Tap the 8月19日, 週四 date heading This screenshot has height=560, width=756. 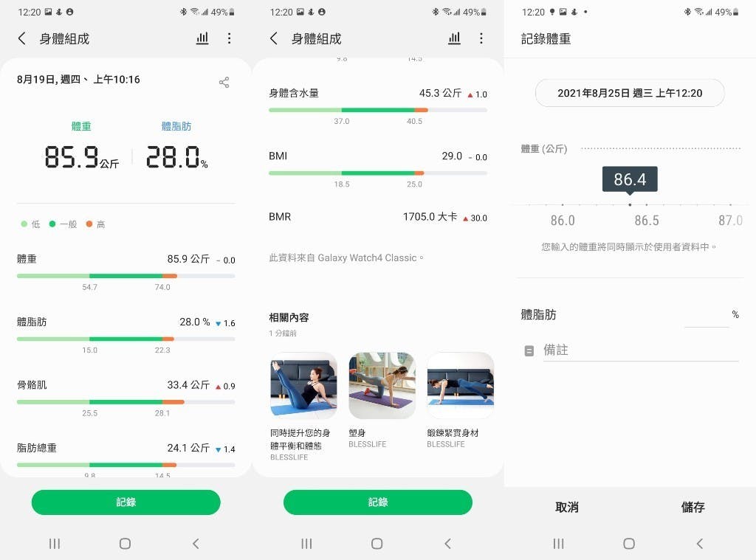click(x=78, y=80)
